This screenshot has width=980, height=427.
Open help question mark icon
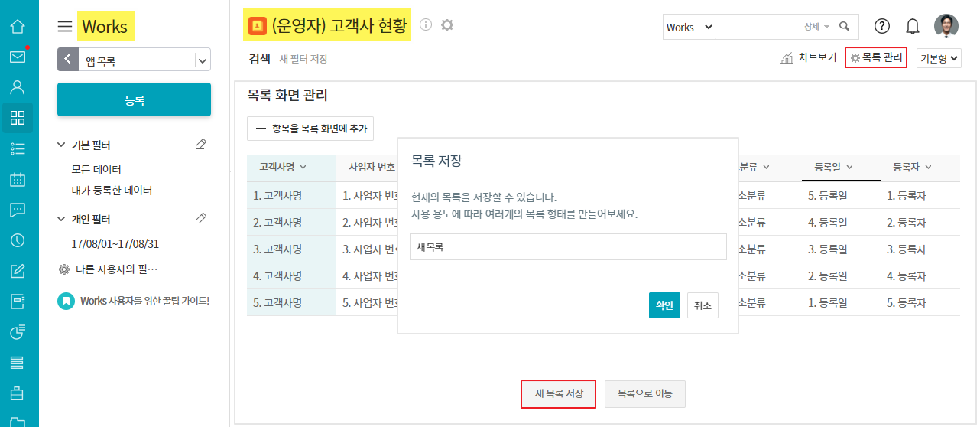tap(881, 27)
